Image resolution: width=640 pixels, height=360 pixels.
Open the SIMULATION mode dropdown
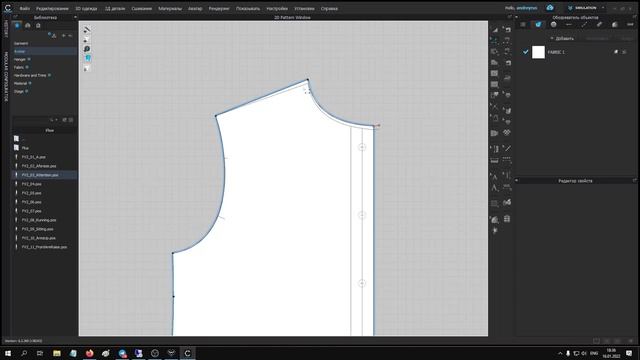(587, 8)
